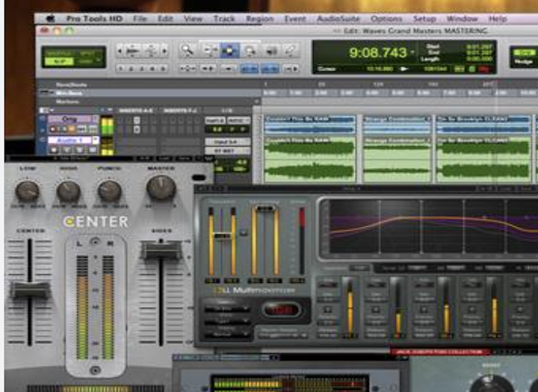This screenshot has height=392, width=538.
Task: Enable Grid edit mode
Action: click(87, 61)
